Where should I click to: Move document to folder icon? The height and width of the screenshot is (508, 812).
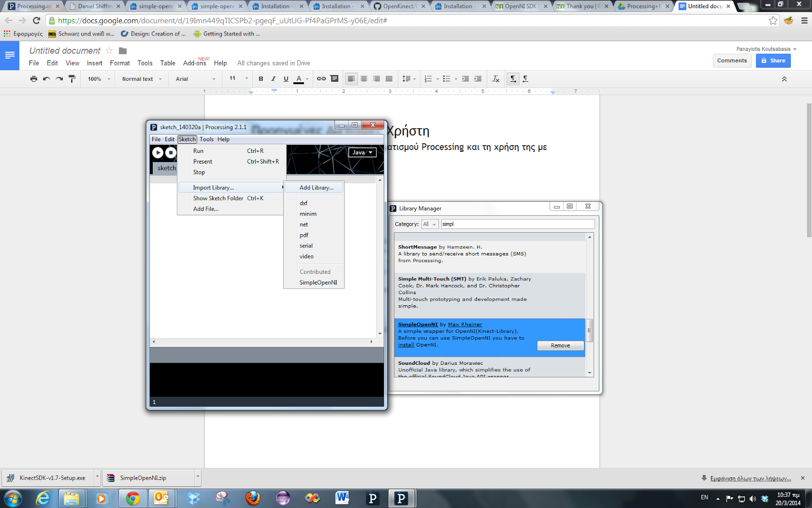click(123, 50)
